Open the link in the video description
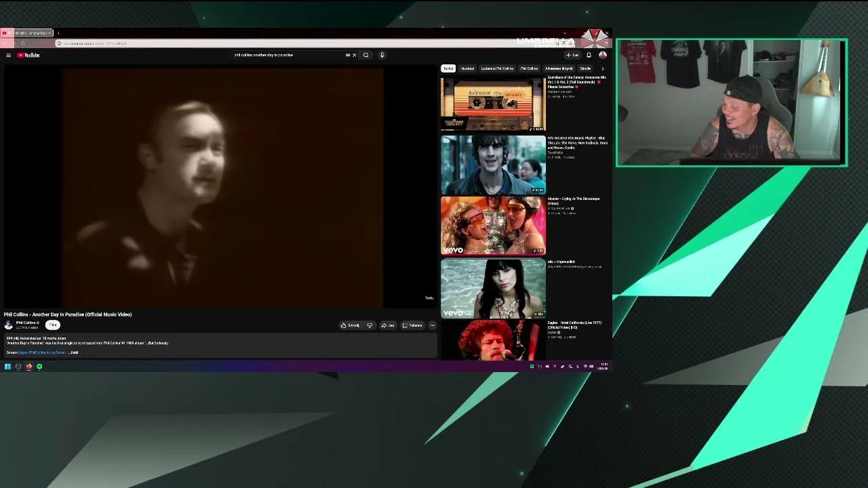The height and width of the screenshot is (488, 868). (x=42, y=352)
